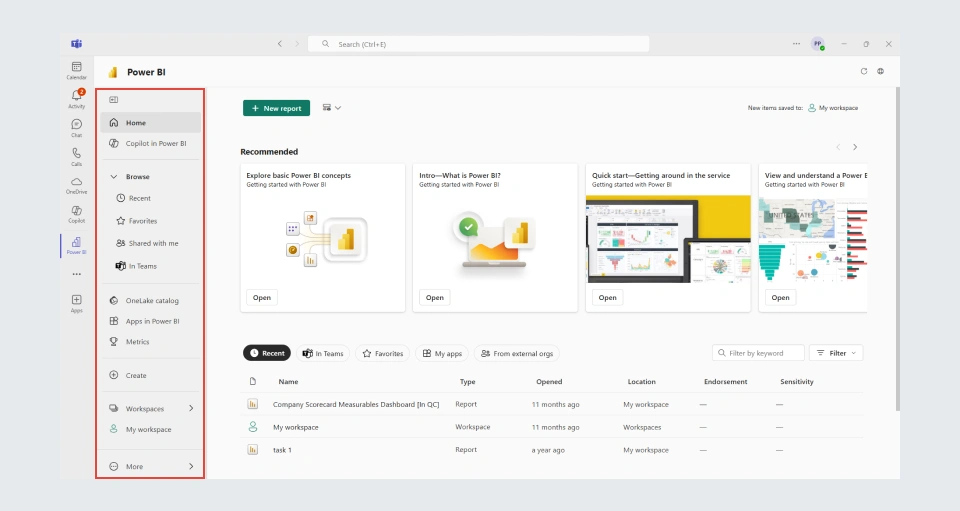
Task: Open Calls in the Teams rail
Action: click(x=77, y=156)
